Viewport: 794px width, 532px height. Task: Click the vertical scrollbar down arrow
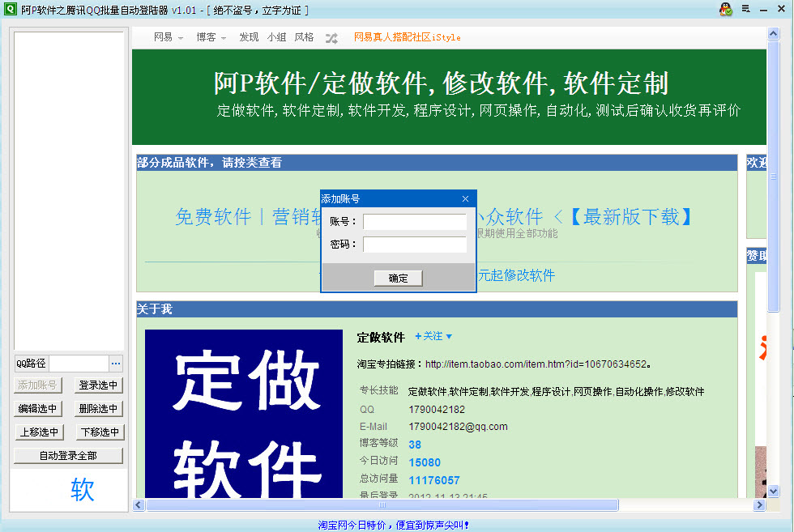(x=773, y=491)
